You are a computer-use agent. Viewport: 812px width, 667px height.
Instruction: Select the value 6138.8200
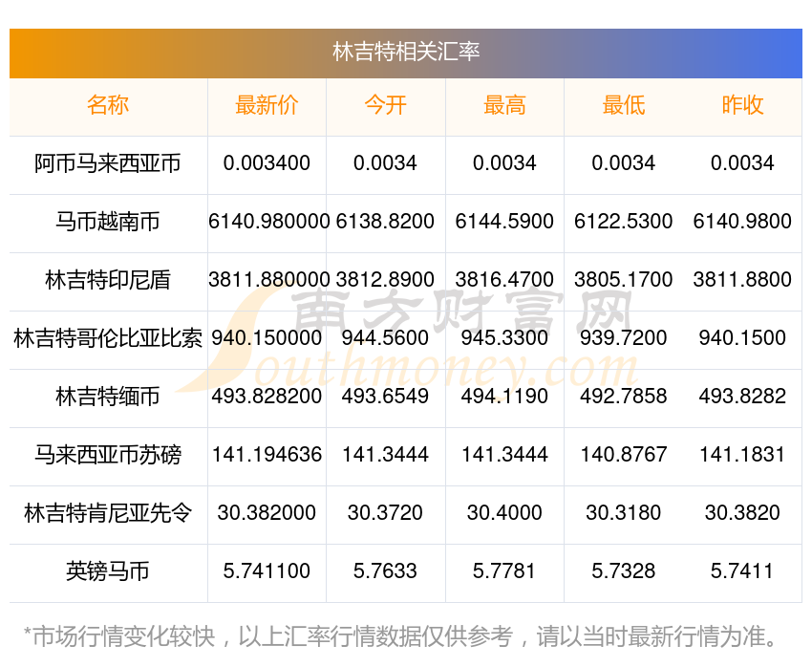(385, 222)
